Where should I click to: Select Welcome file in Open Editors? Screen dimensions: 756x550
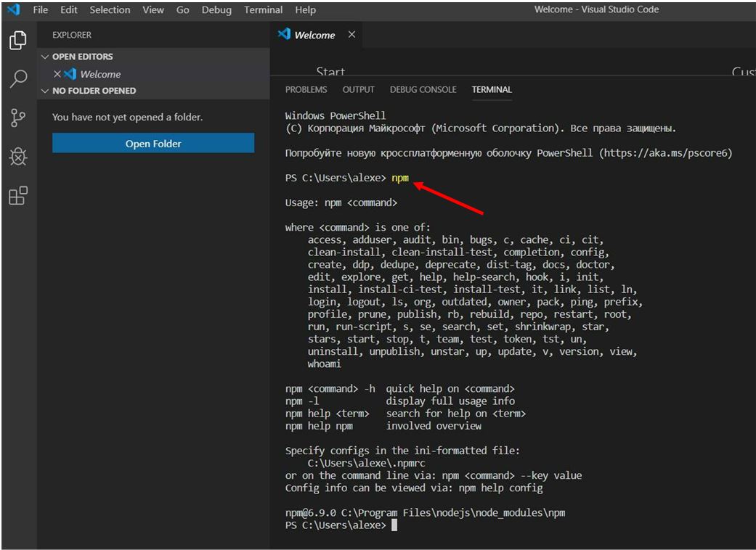click(x=100, y=74)
